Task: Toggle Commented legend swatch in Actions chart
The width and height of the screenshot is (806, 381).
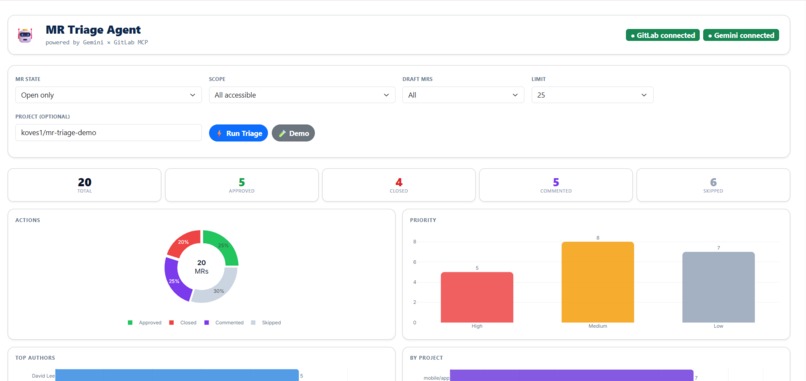Action: (x=207, y=323)
